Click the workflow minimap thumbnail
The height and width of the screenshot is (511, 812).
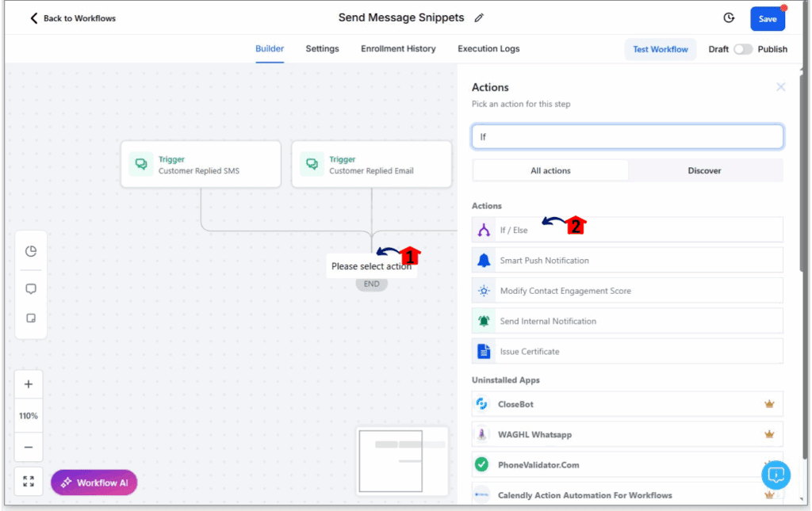tap(402, 460)
